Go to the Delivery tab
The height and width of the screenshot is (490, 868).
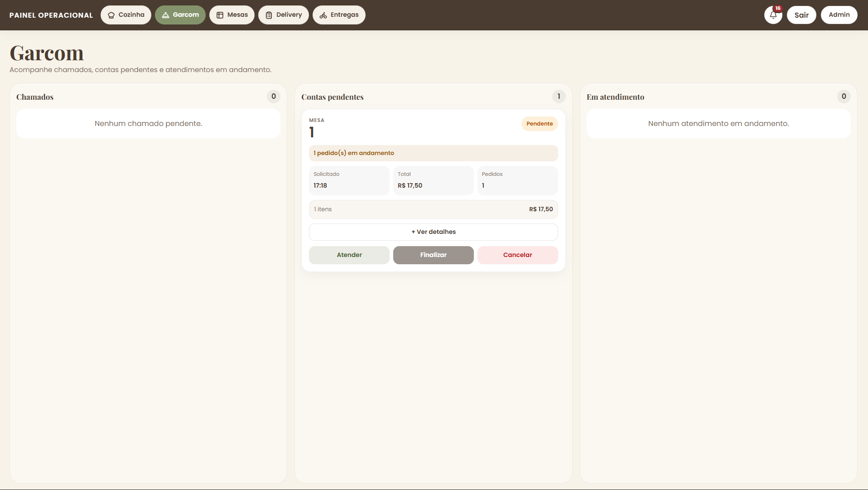284,15
